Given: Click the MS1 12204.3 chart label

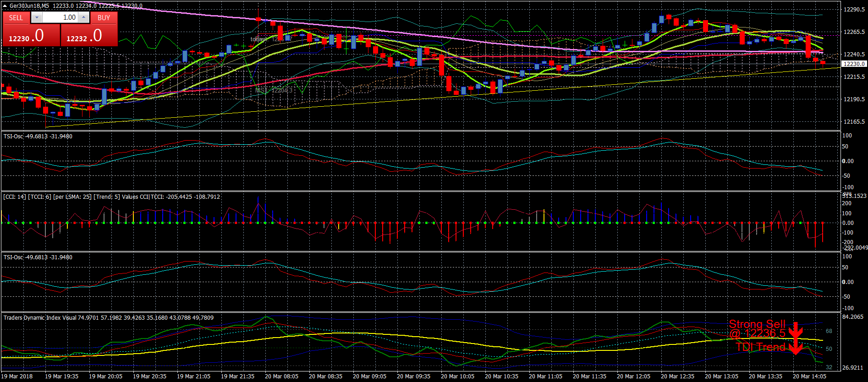Looking at the screenshot, I should [274, 90].
